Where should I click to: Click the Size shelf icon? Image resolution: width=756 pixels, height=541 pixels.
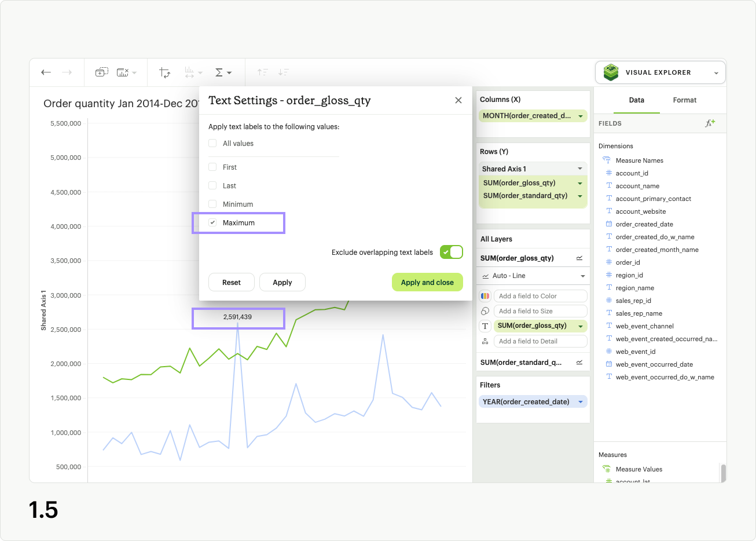485,311
